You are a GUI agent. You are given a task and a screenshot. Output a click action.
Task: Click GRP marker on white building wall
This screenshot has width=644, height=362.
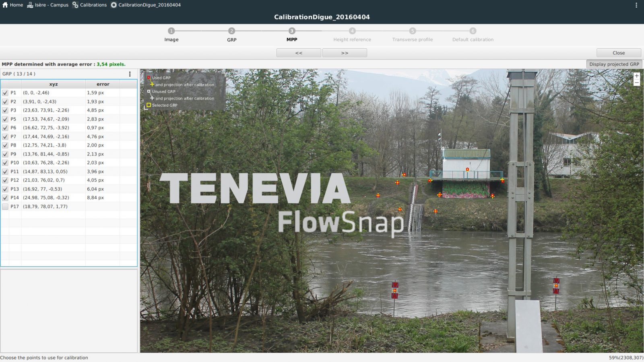point(467,170)
